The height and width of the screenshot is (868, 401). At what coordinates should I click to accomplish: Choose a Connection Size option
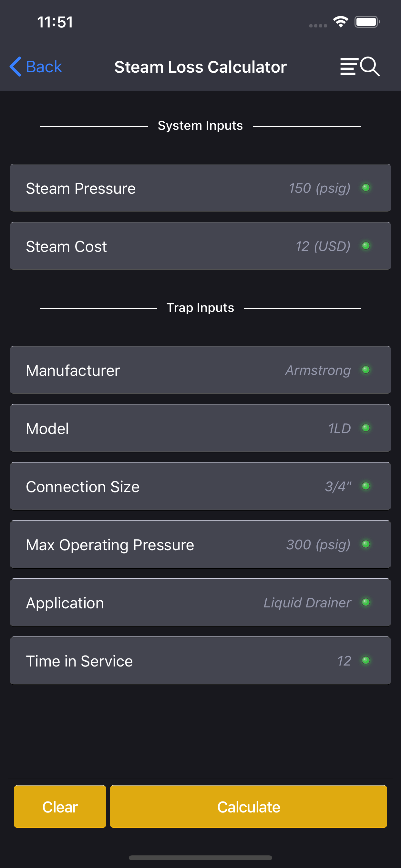pos(200,486)
